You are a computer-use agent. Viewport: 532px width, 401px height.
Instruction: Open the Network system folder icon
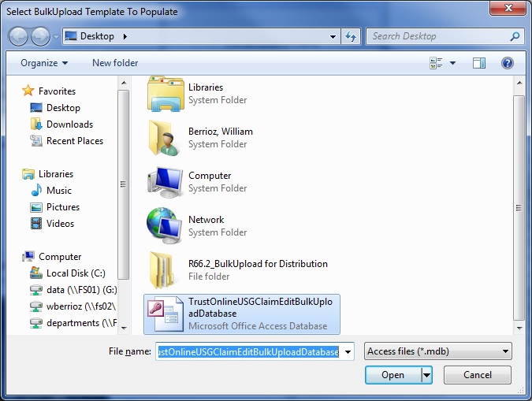point(166,226)
